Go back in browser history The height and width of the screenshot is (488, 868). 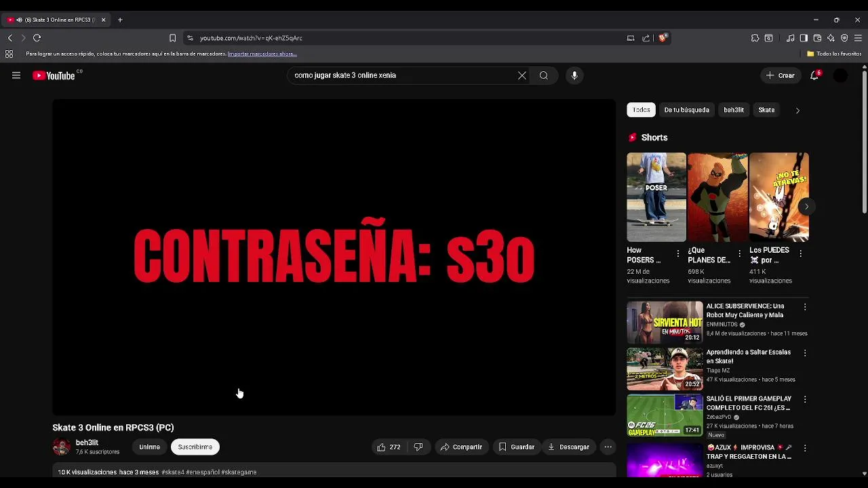click(9, 38)
